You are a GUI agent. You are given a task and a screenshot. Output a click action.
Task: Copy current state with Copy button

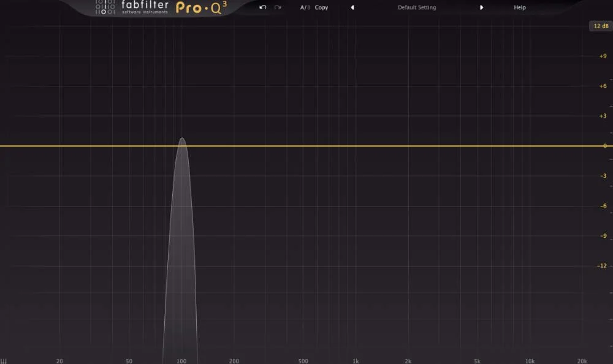click(321, 7)
